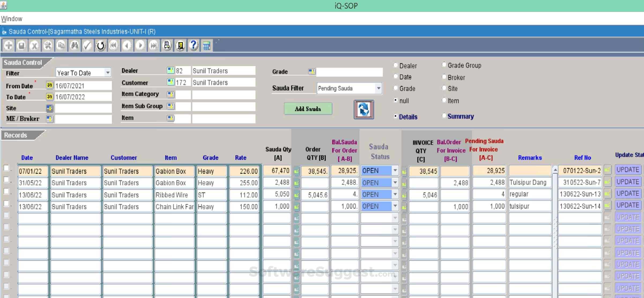The width and height of the screenshot is (644, 298).
Task: Open the Help question-mark icon
Action: point(193,46)
